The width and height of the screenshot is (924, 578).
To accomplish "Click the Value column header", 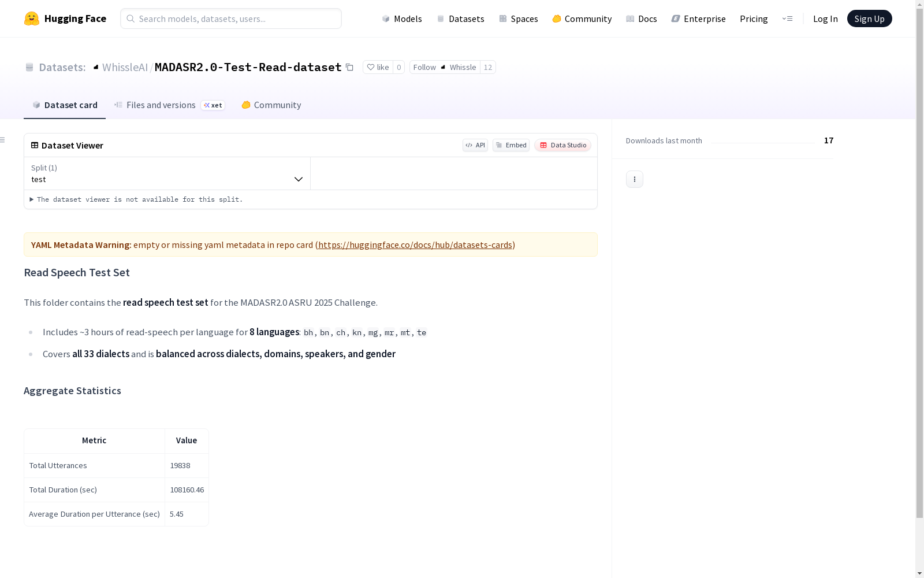I will [187, 440].
